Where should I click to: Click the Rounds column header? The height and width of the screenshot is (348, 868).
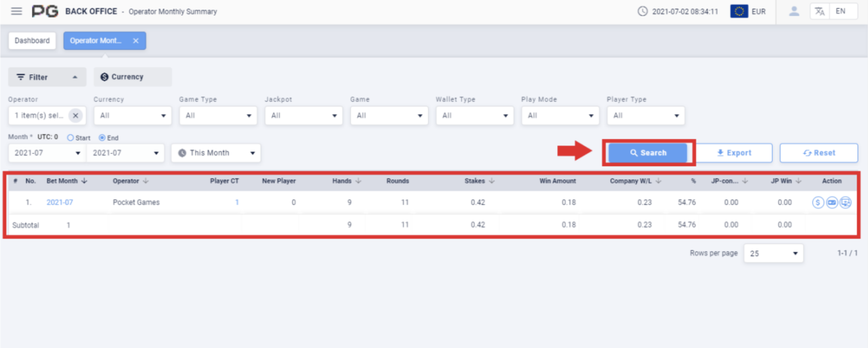pyautogui.click(x=398, y=181)
